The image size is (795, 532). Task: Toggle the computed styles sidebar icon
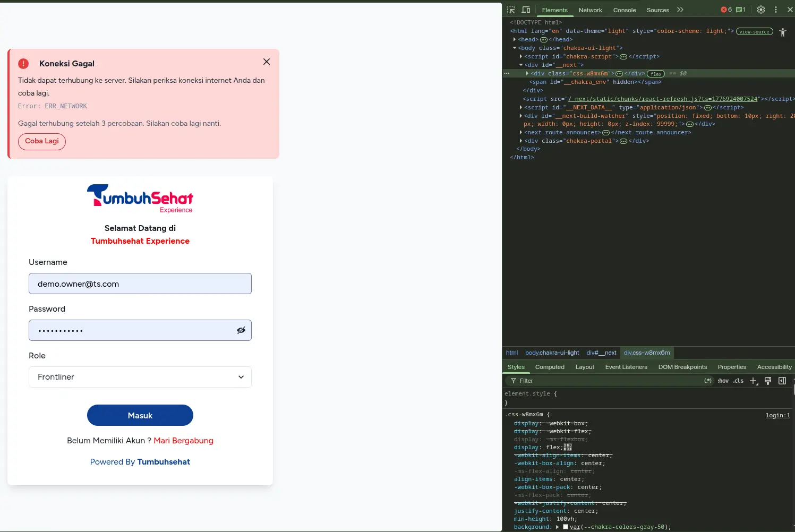pos(782,381)
